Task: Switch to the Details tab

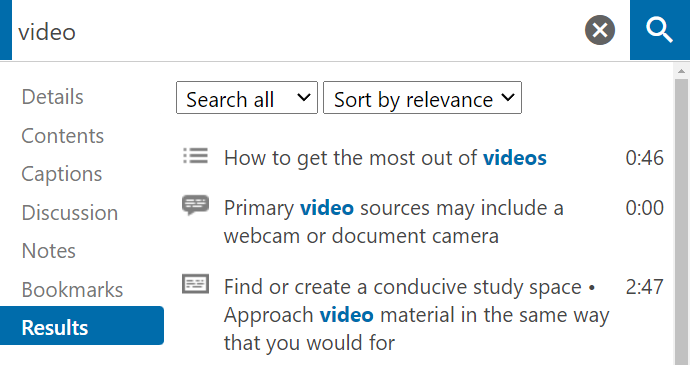Action: 52,97
